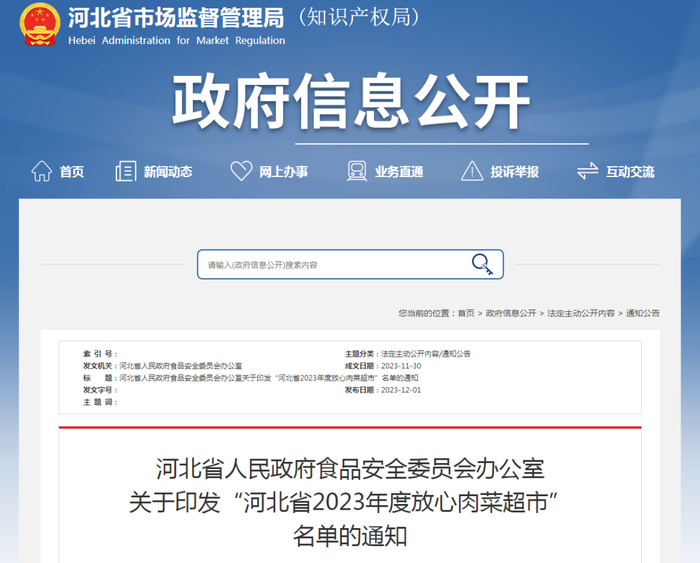Click the Hebei Administration for Market Regulation text
The width and height of the screenshot is (700, 563).
[x=176, y=41]
